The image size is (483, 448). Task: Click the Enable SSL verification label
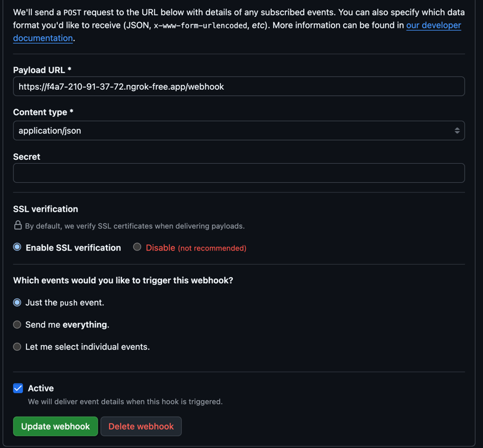click(x=73, y=247)
